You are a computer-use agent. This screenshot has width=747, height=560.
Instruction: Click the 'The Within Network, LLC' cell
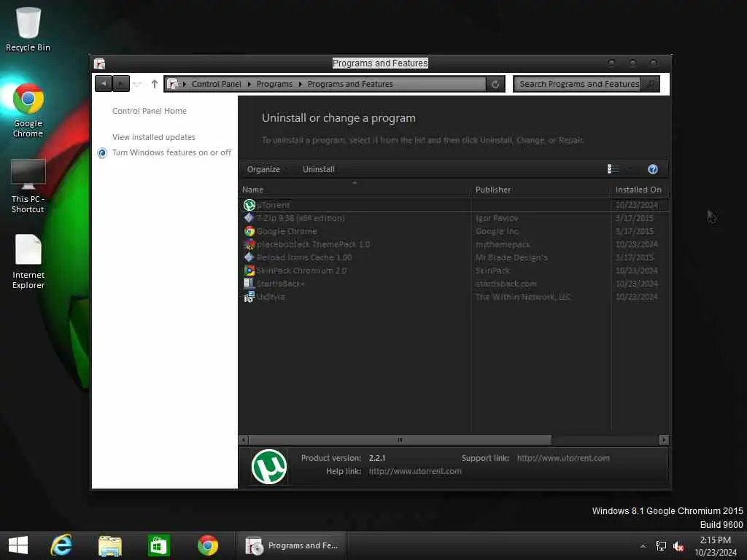click(523, 297)
